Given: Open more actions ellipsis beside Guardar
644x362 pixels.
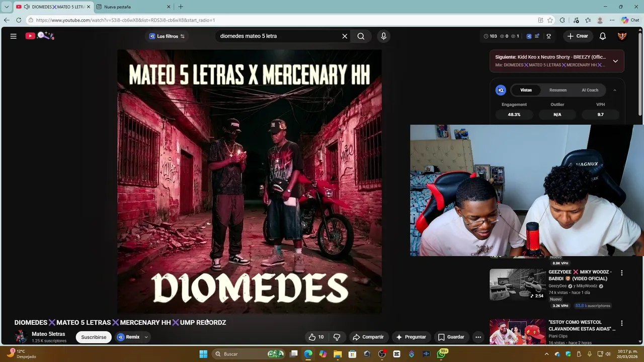Looking at the screenshot, I should pos(478,337).
